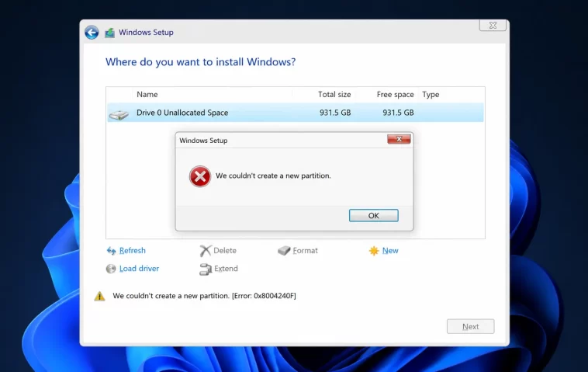Close the error dialog via red X

click(x=399, y=139)
